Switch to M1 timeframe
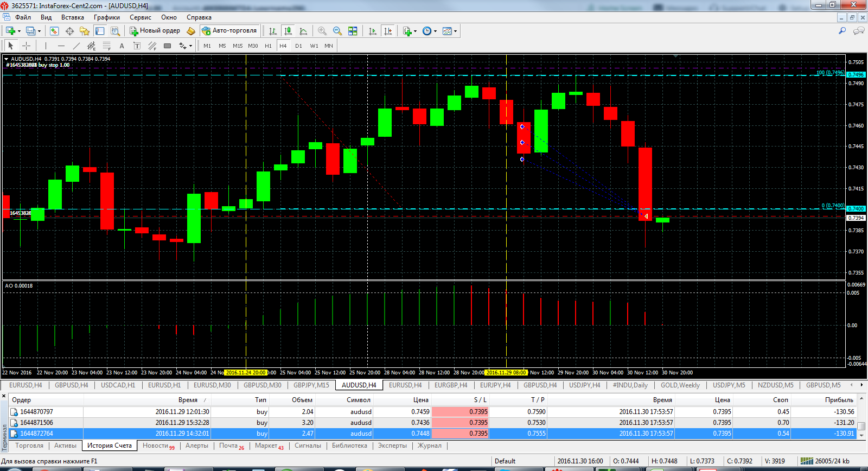 coord(207,46)
